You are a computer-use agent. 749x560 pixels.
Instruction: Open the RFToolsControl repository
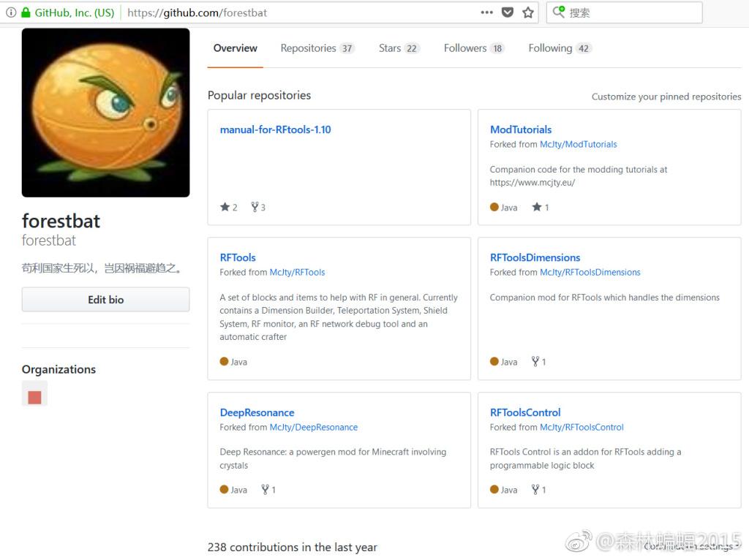tap(525, 412)
